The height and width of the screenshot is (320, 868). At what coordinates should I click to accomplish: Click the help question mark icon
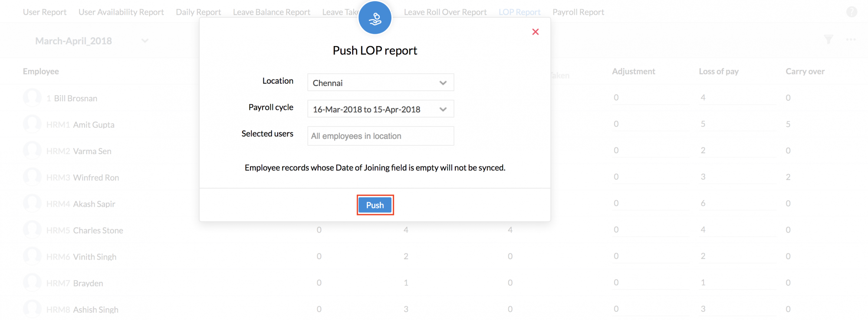pos(852,12)
